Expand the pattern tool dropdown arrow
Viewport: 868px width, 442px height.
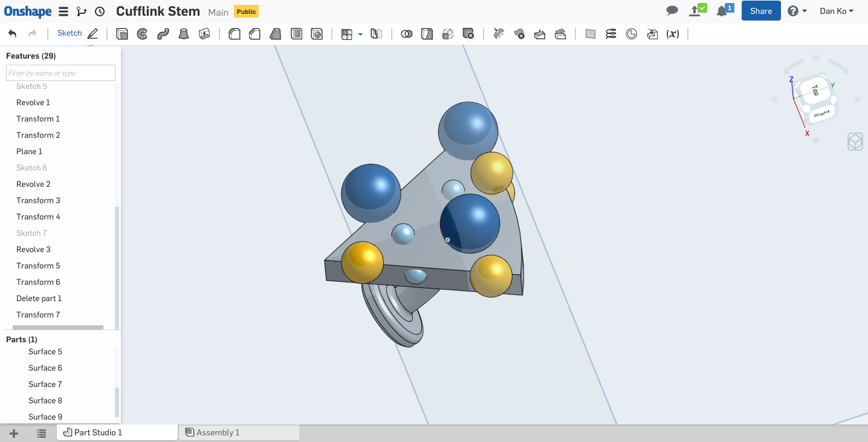click(x=360, y=34)
